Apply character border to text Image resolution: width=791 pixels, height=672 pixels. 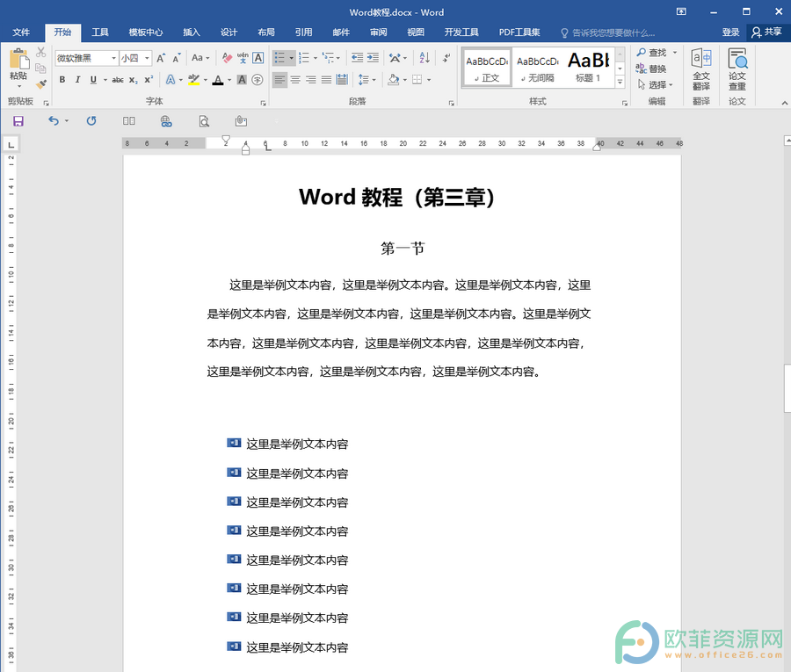point(258,59)
